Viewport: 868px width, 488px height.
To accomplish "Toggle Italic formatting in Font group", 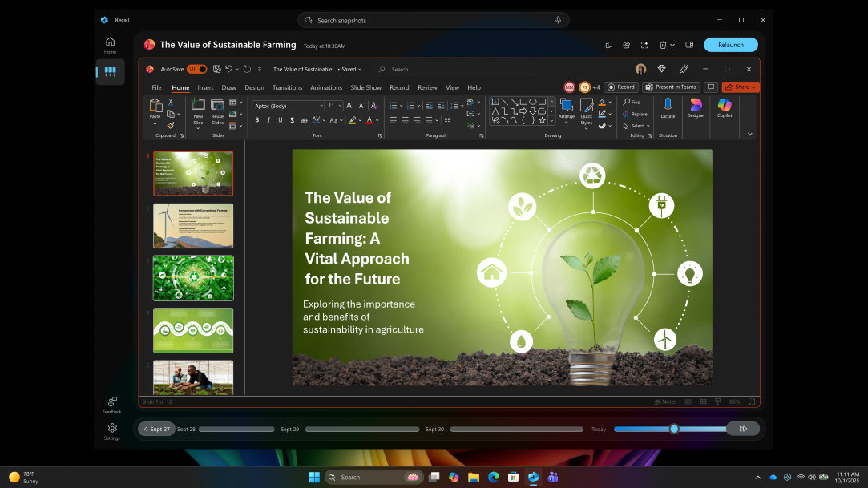I will (268, 120).
